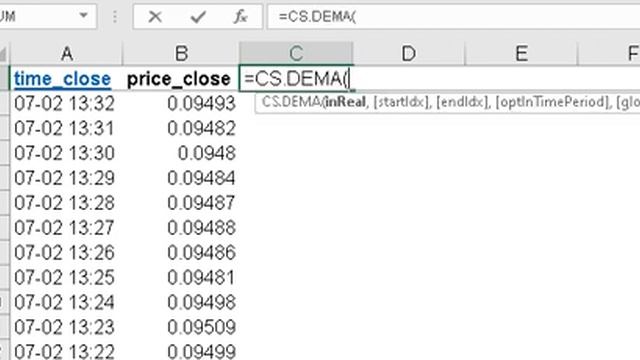
Task: Click the formula bar input showing =CS.DEMA(
Action: [453, 17]
